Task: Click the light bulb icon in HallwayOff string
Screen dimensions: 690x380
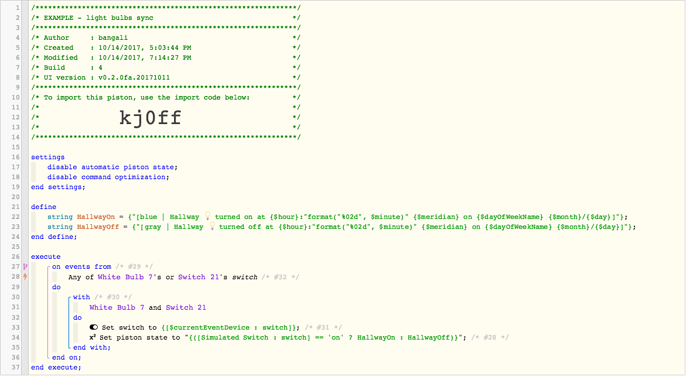Action: [212, 227]
